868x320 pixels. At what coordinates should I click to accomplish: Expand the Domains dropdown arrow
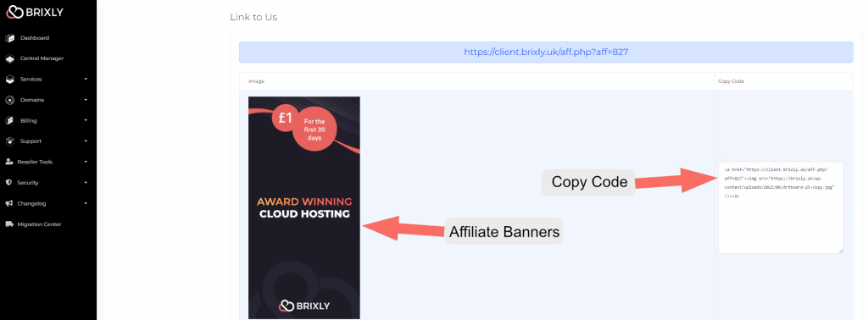pos(86,100)
